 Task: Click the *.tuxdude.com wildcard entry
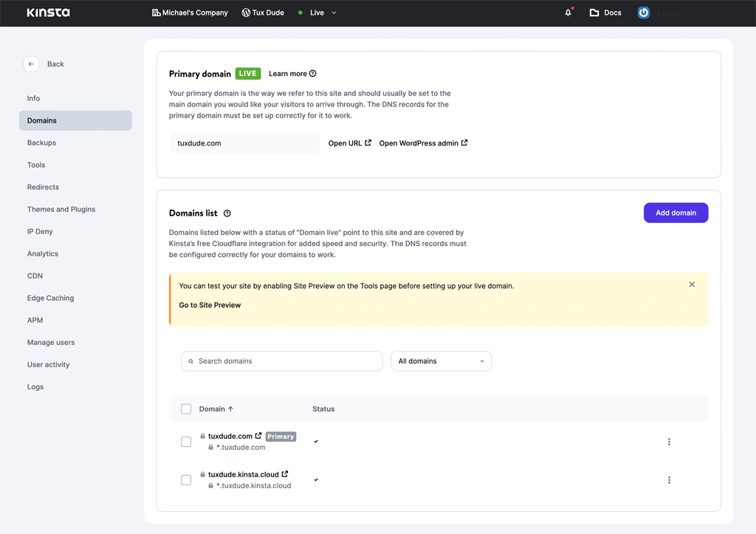tap(241, 448)
